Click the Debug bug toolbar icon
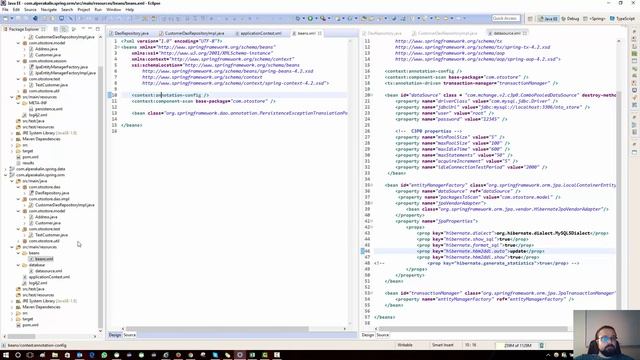The height and width of the screenshot is (360, 640). (298, 18)
